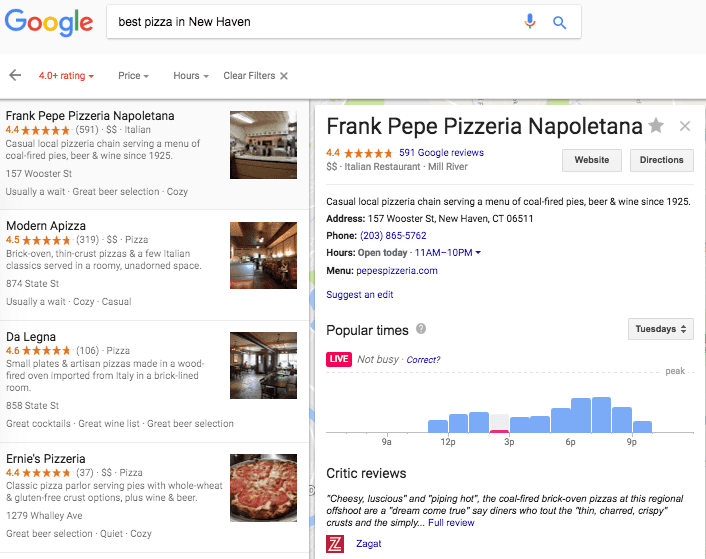Viewport: 706px width, 559px height.
Task: Open Popular times help question mark
Action: [x=421, y=329]
